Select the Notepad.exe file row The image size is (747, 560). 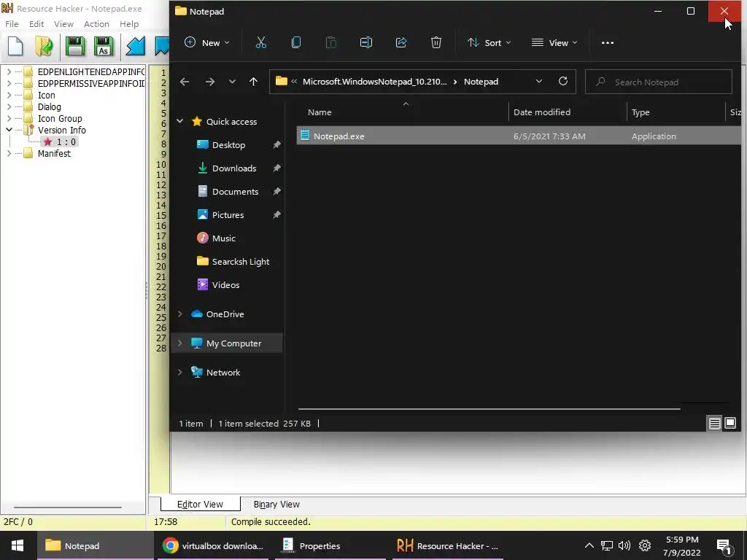click(x=519, y=136)
